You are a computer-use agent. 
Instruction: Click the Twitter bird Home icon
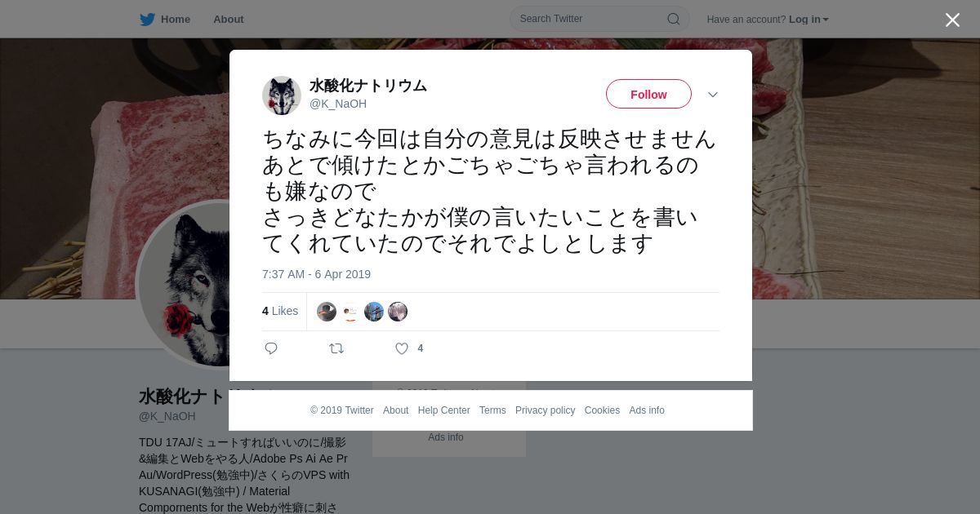point(147,20)
